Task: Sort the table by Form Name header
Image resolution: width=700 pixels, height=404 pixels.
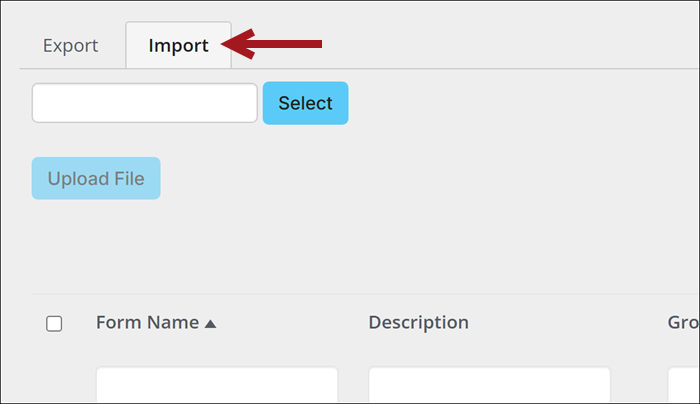Action: pyautogui.click(x=147, y=322)
